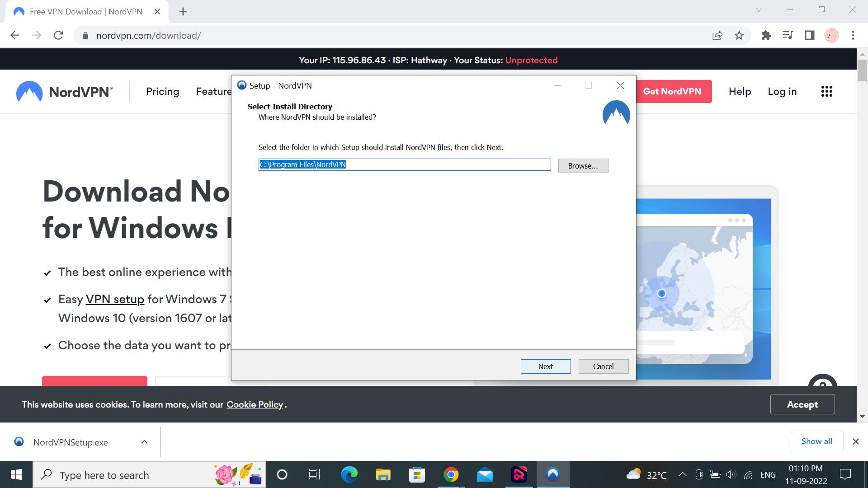Click the ENG language indicator
The image size is (868, 488).
pyautogui.click(x=768, y=475)
